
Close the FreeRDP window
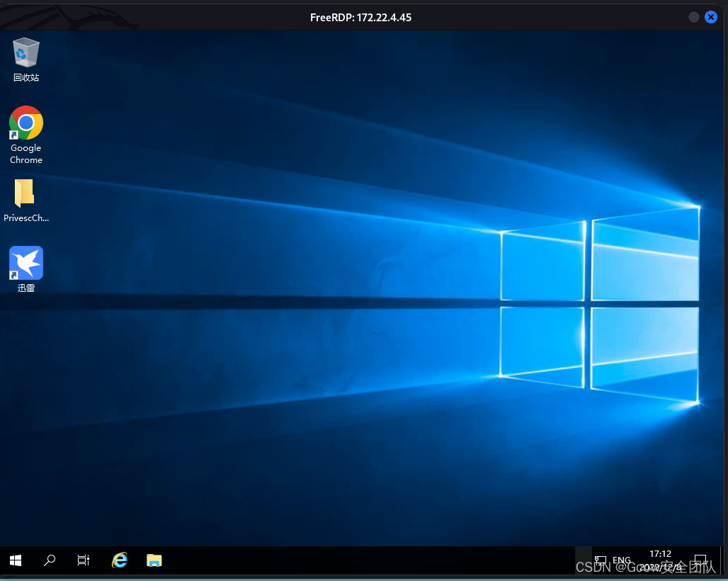coord(711,17)
